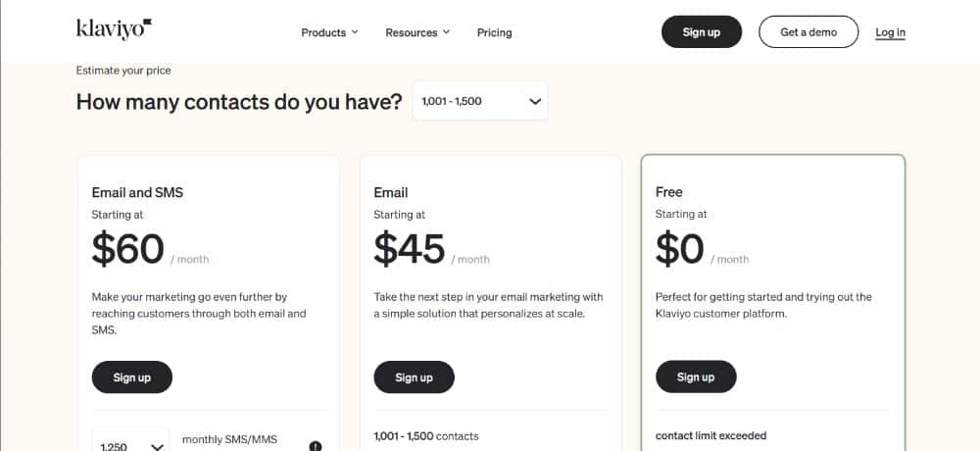The width and height of the screenshot is (980, 451).
Task: Sign up for the Email and SMS plan
Action: tap(132, 377)
